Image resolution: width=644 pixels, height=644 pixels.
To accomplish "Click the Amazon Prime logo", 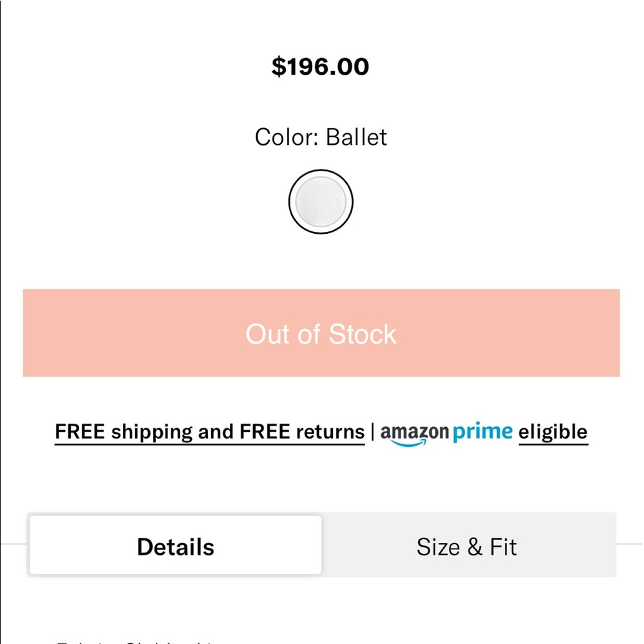I will pyautogui.click(x=446, y=433).
